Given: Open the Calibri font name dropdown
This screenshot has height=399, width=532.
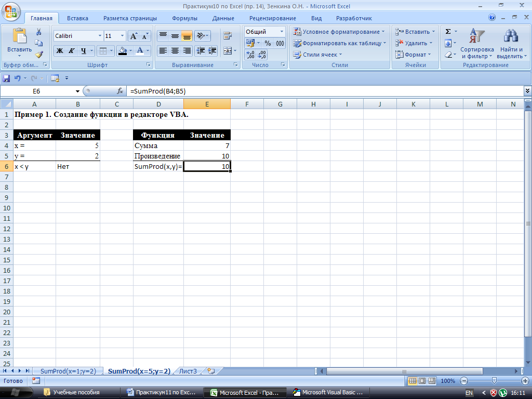Looking at the screenshot, I should coord(100,36).
